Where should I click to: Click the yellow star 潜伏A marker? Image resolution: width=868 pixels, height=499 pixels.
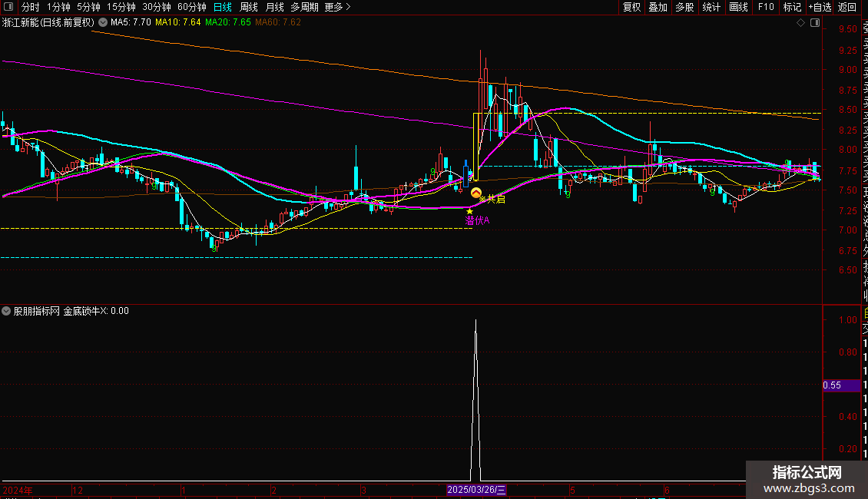[x=469, y=211]
